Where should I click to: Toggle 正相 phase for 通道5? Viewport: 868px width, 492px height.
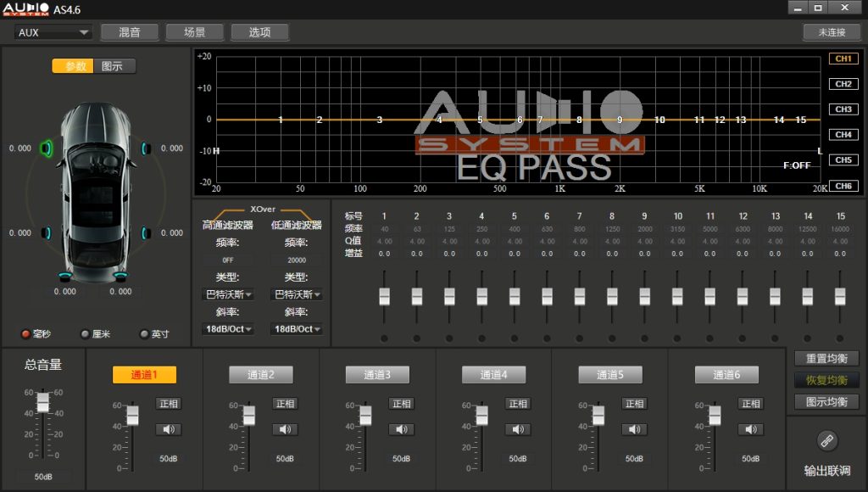634,404
